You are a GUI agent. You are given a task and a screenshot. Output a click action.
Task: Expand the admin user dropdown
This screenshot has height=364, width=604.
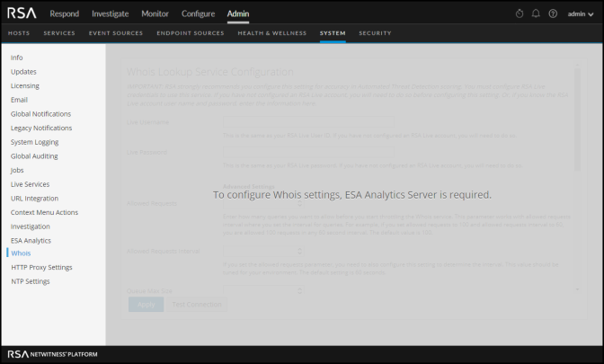click(582, 13)
